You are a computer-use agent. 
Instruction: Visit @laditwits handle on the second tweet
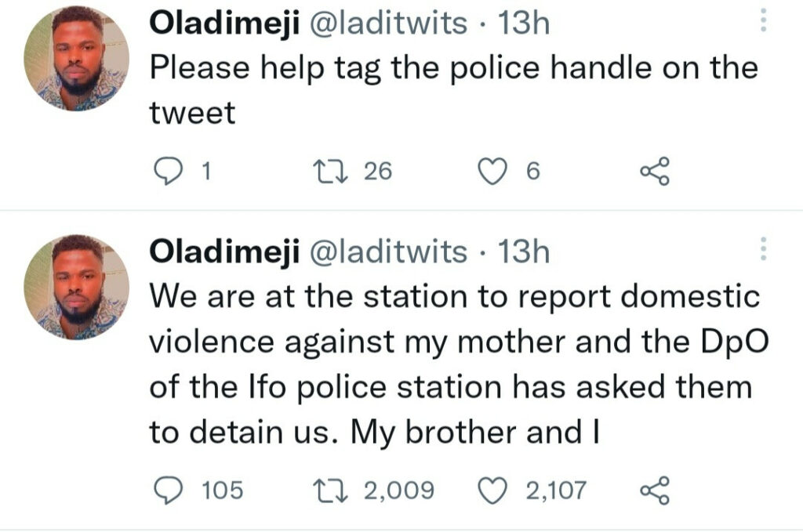[391, 252]
